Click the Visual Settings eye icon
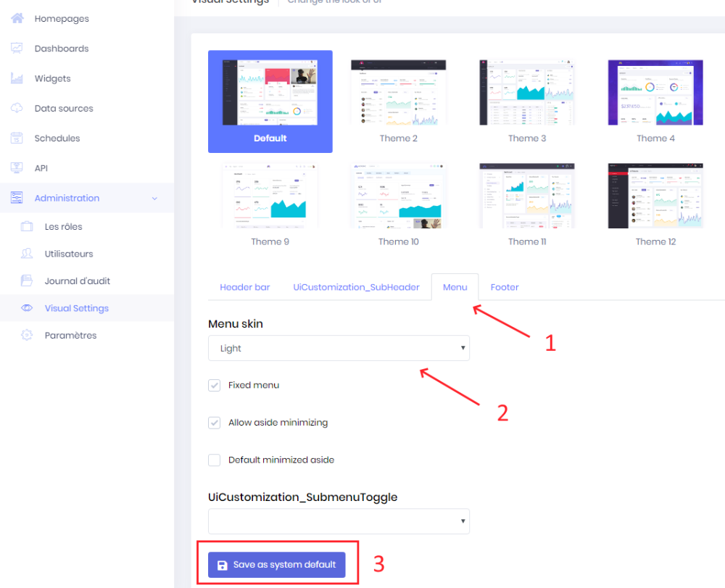This screenshot has width=725, height=588. (x=27, y=308)
